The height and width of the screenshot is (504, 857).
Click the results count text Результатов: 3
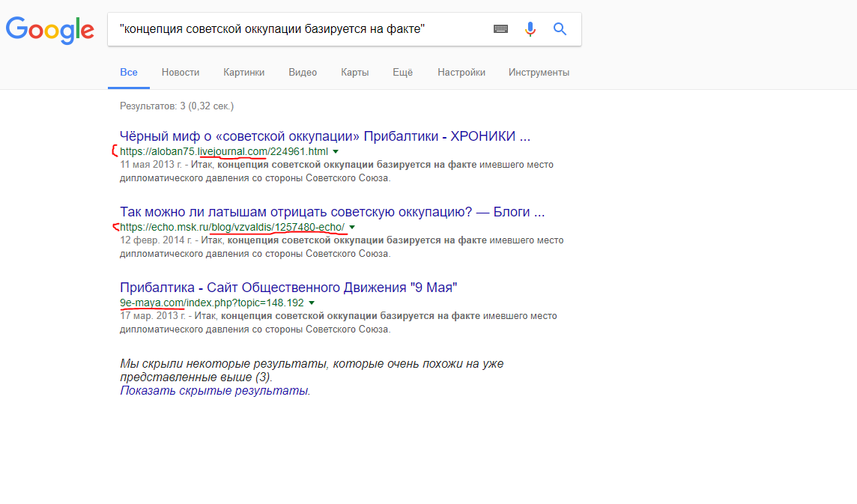pos(177,106)
